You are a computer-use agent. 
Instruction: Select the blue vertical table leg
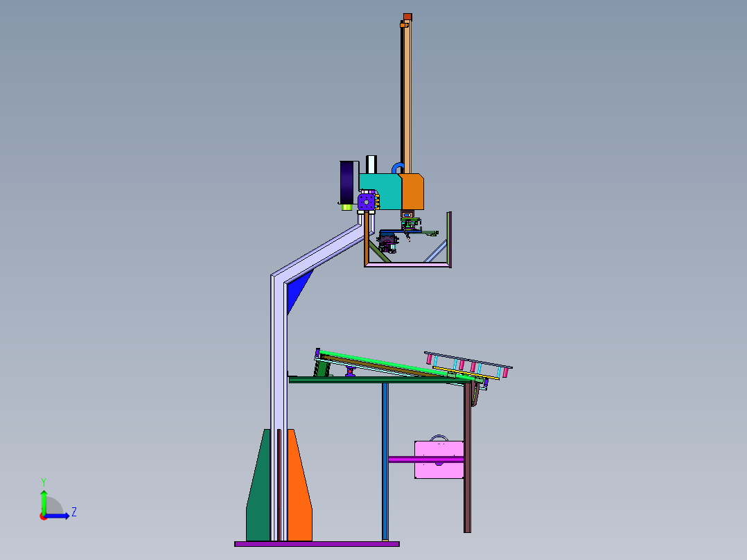tap(385, 462)
